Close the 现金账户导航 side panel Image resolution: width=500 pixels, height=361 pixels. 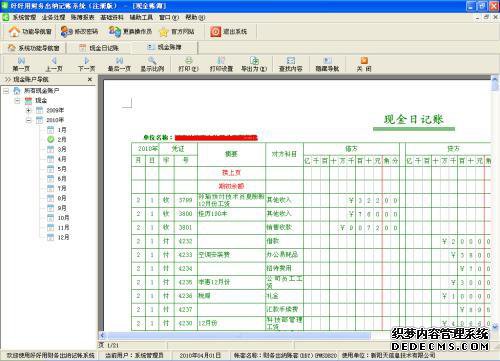coord(90,79)
